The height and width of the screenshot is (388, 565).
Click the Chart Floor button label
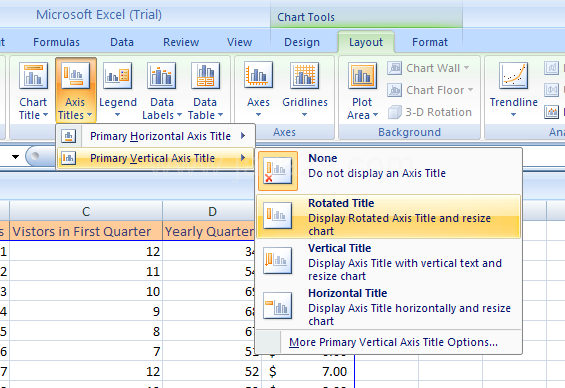coord(435,90)
